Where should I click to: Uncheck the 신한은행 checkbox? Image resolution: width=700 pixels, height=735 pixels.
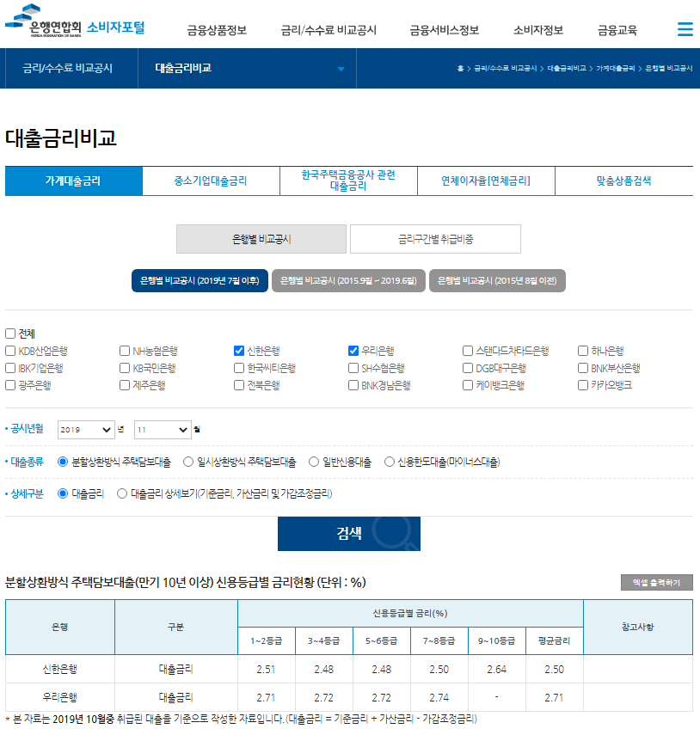pyautogui.click(x=239, y=351)
